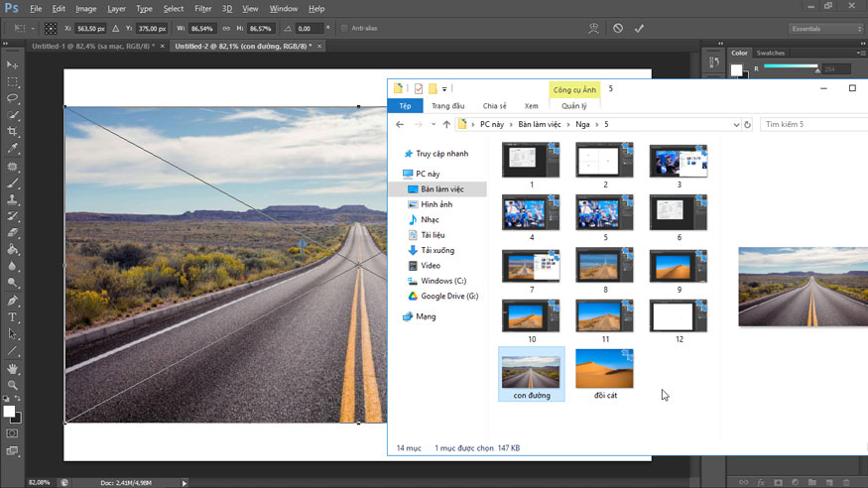Screen dimensions: 868x488
Task: Select the Move tool in the toolbar
Action: [x=13, y=64]
